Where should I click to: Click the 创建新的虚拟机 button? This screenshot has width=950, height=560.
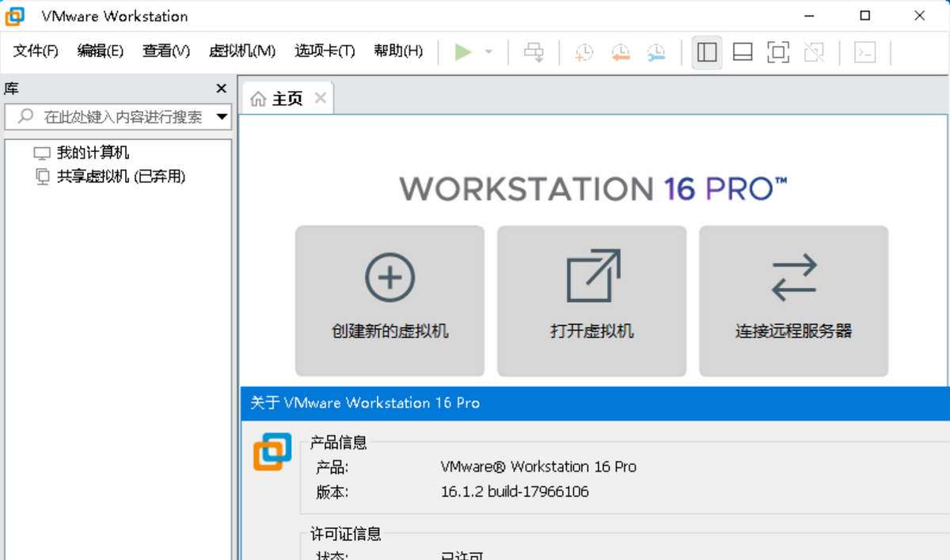click(389, 301)
